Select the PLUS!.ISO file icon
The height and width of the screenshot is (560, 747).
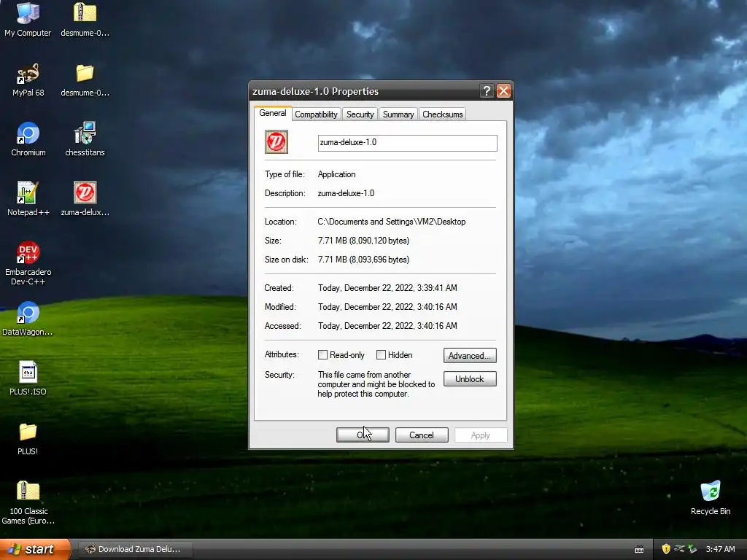click(28, 379)
